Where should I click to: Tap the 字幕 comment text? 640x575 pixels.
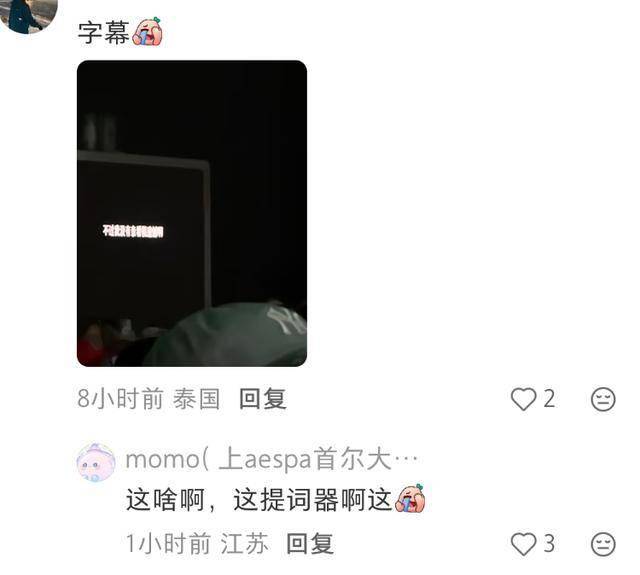[104, 33]
